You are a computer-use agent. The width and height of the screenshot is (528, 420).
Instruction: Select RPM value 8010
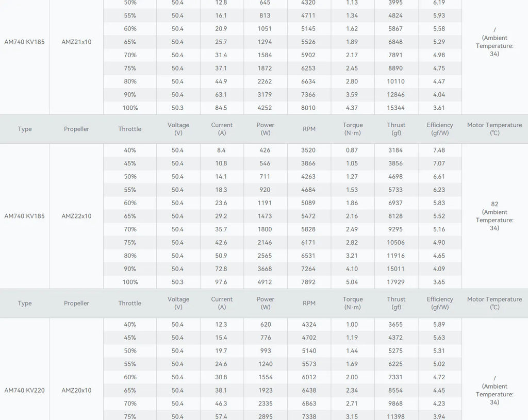pos(308,108)
